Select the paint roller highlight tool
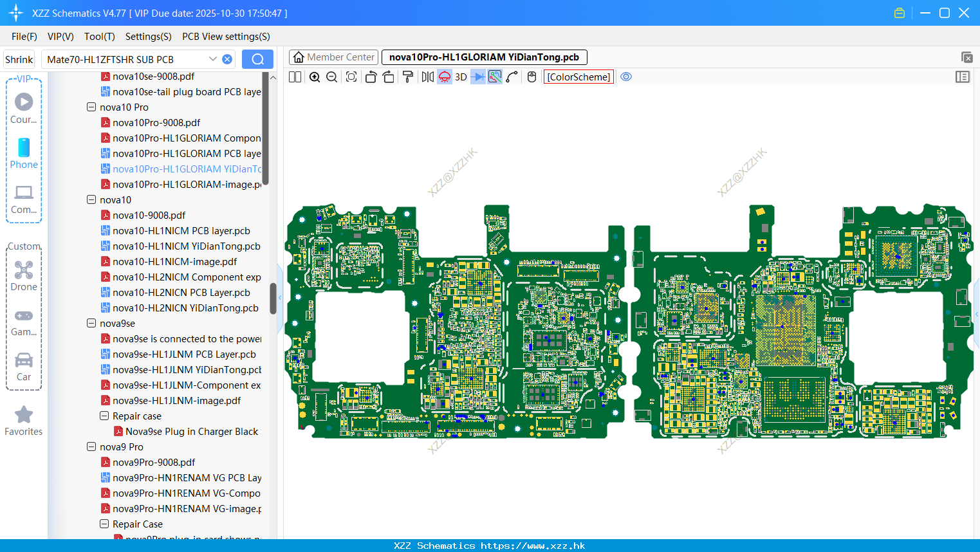This screenshot has height=552, width=980. 408,77
